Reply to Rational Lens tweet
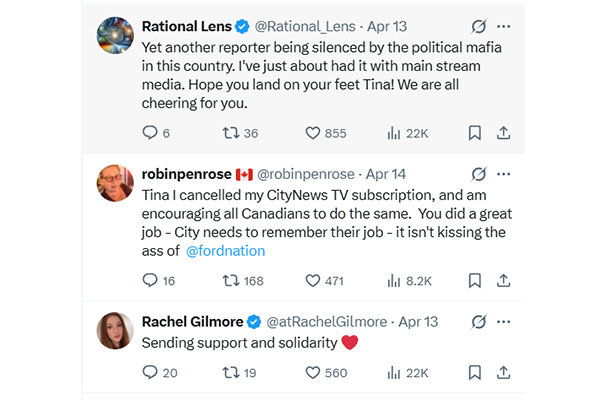600x400 pixels. (x=151, y=132)
